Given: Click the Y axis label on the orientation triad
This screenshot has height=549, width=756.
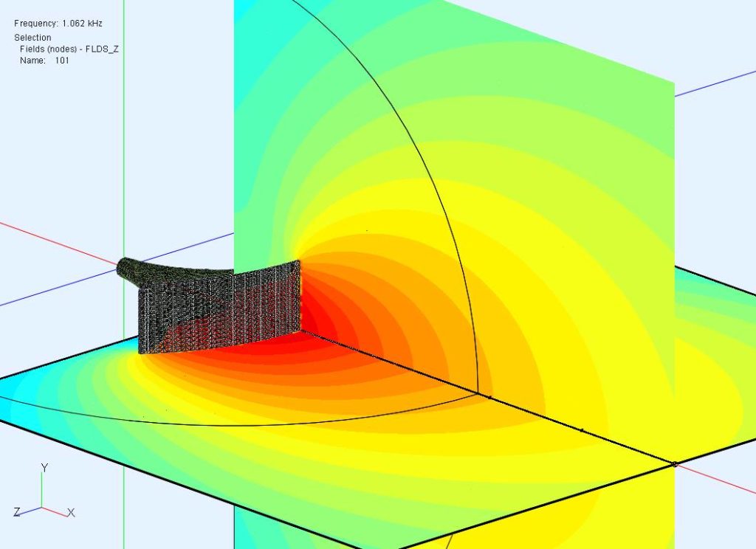Looking at the screenshot, I should (x=44, y=466).
